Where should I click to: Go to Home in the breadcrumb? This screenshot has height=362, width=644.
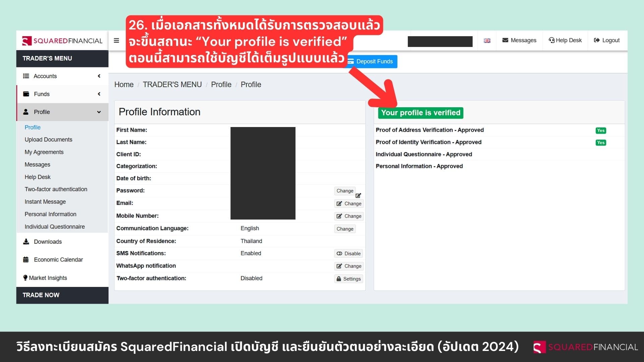tap(124, 84)
